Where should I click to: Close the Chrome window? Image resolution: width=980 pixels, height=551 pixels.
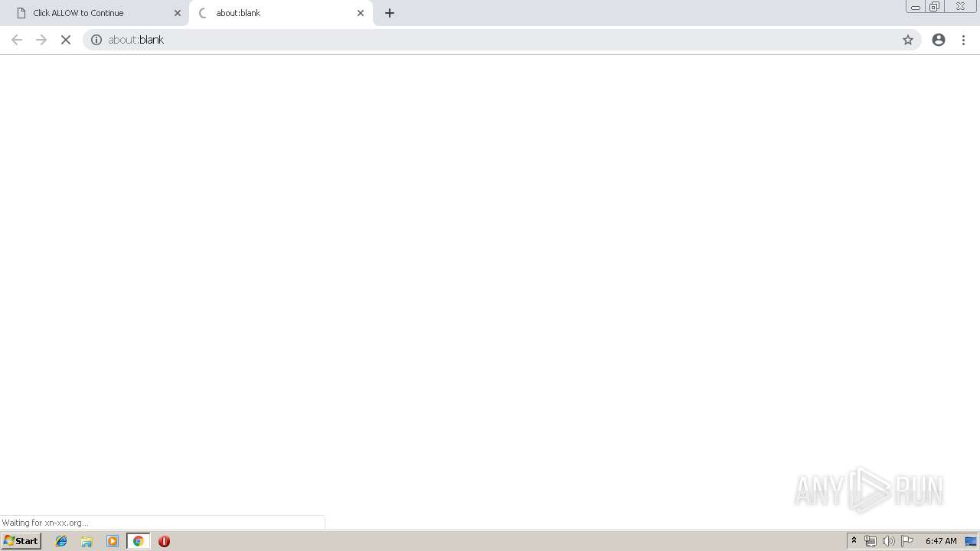(x=960, y=7)
